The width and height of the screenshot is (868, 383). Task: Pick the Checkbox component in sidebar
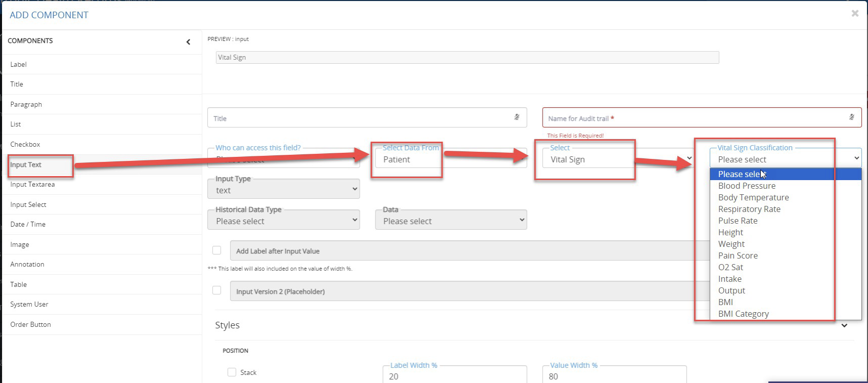(x=25, y=145)
